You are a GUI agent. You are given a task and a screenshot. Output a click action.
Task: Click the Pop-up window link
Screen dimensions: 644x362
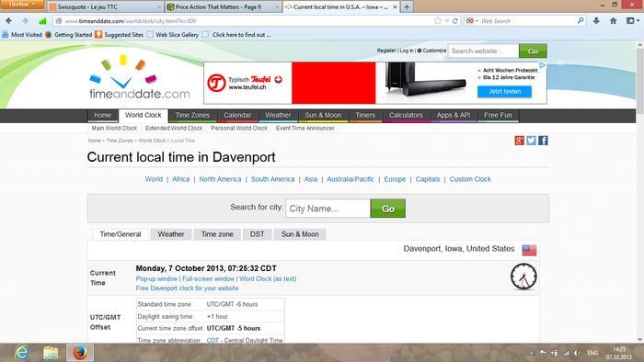(156, 278)
